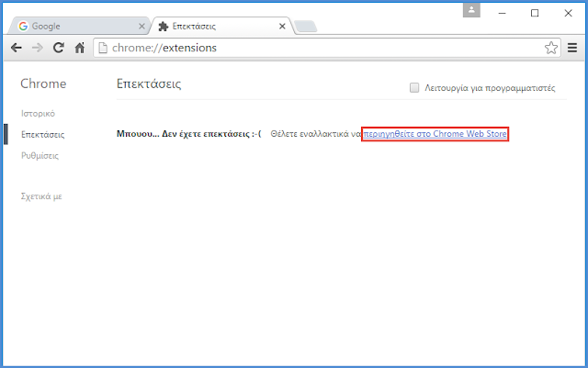Bookmark this page with the star icon
This screenshot has height=368, width=588.
pyautogui.click(x=551, y=48)
